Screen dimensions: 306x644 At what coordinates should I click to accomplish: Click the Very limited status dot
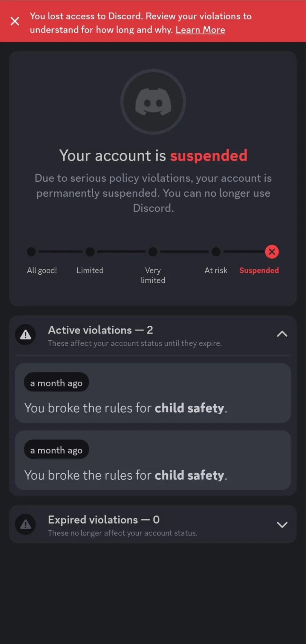coord(153,252)
